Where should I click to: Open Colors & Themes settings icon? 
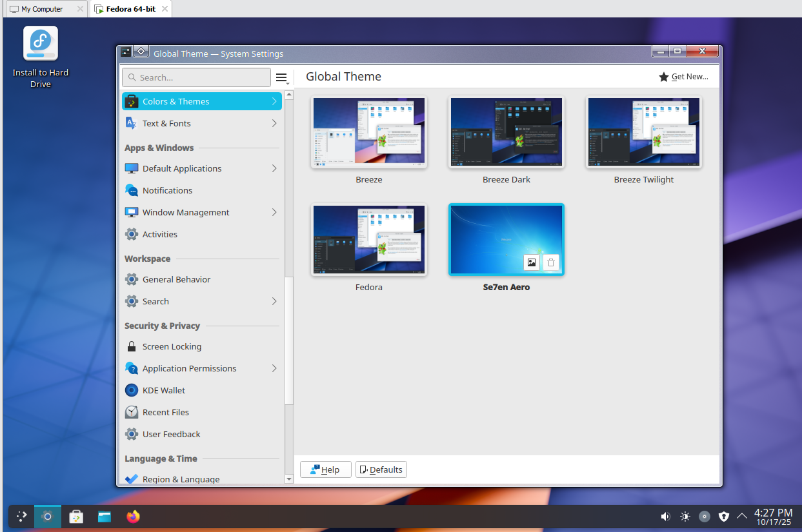point(132,101)
